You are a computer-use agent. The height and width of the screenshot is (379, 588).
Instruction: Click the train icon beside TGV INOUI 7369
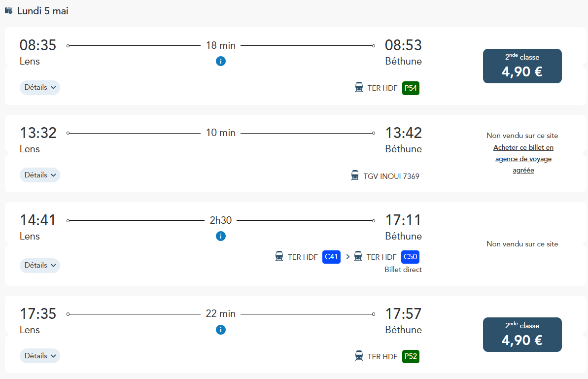(x=355, y=175)
